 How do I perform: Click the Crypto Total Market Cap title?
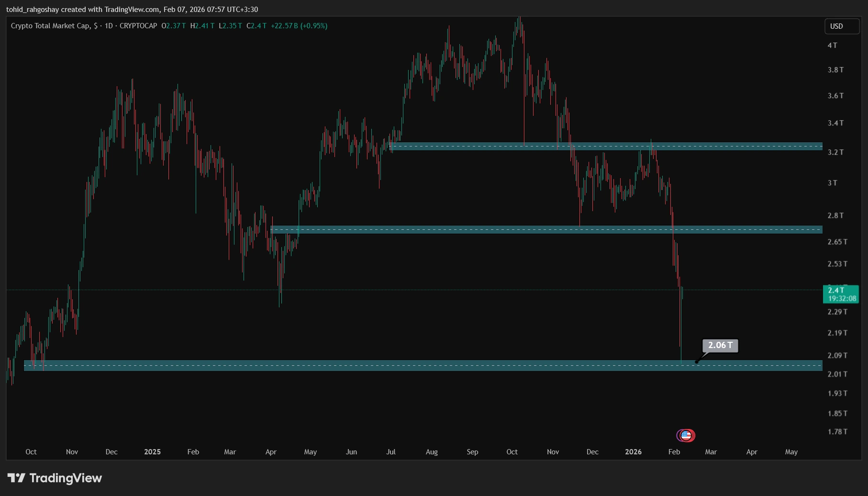(x=50, y=26)
